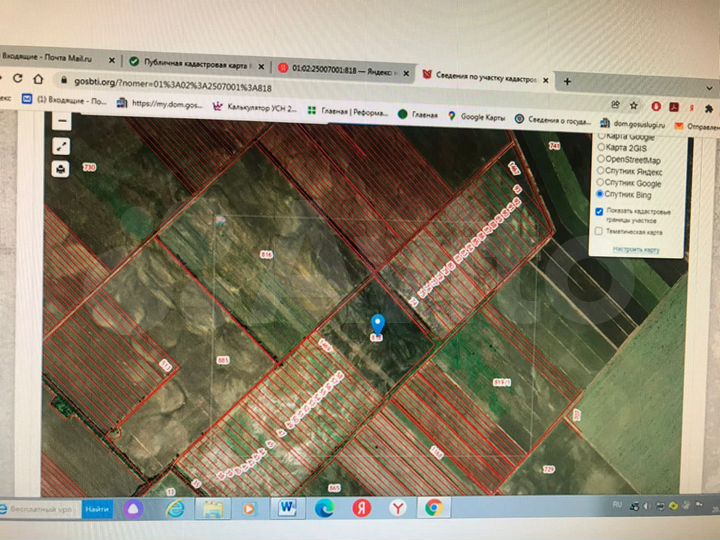Reload the page

coord(38,79)
